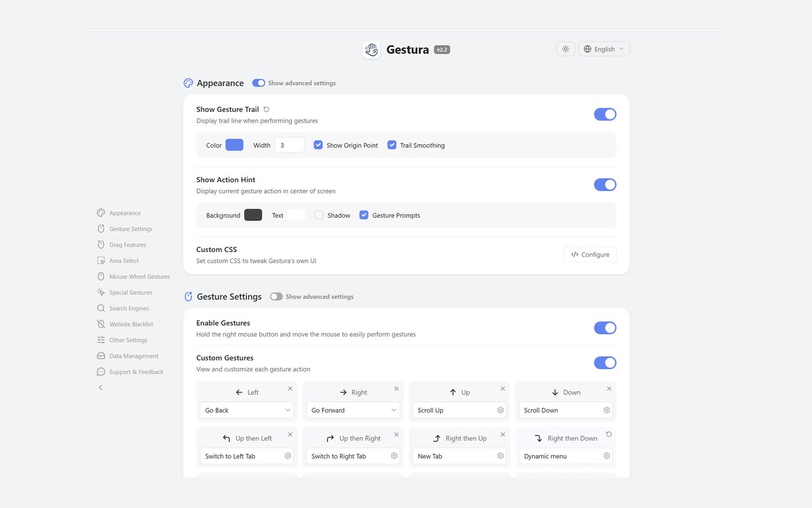812x508 pixels.
Task: Click the Gestura hand logo
Action: tap(371, 50)
